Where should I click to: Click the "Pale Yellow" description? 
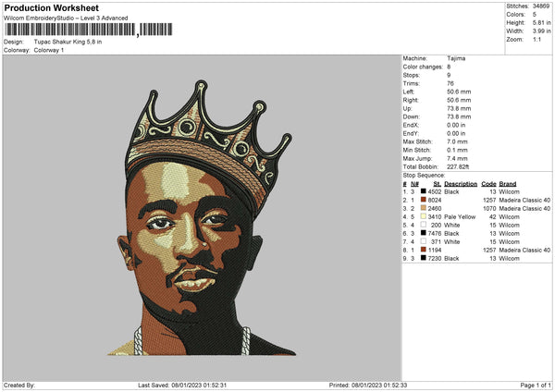pyautogui.click(x=460, y=217)
